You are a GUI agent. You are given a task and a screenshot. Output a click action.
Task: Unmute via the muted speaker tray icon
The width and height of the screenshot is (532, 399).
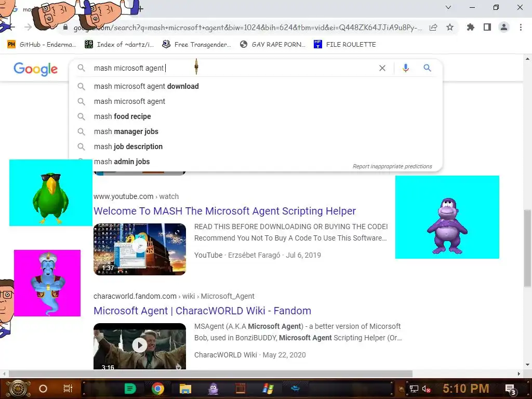427,389
